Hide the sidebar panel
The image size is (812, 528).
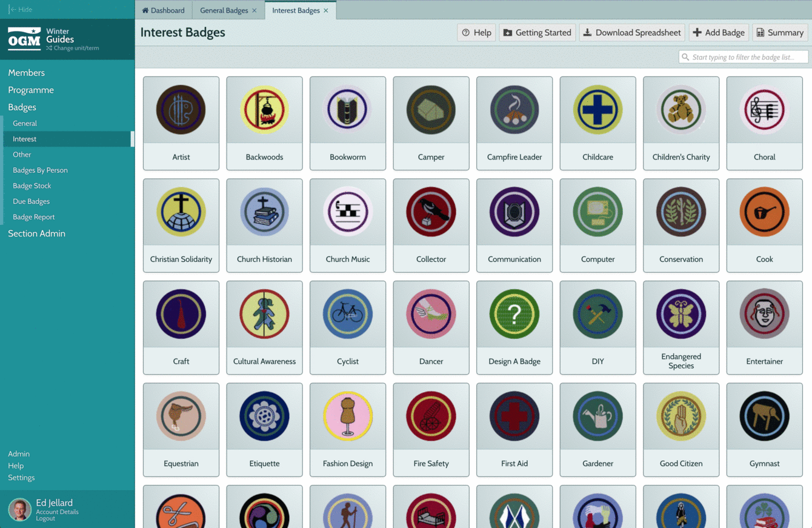21,10
